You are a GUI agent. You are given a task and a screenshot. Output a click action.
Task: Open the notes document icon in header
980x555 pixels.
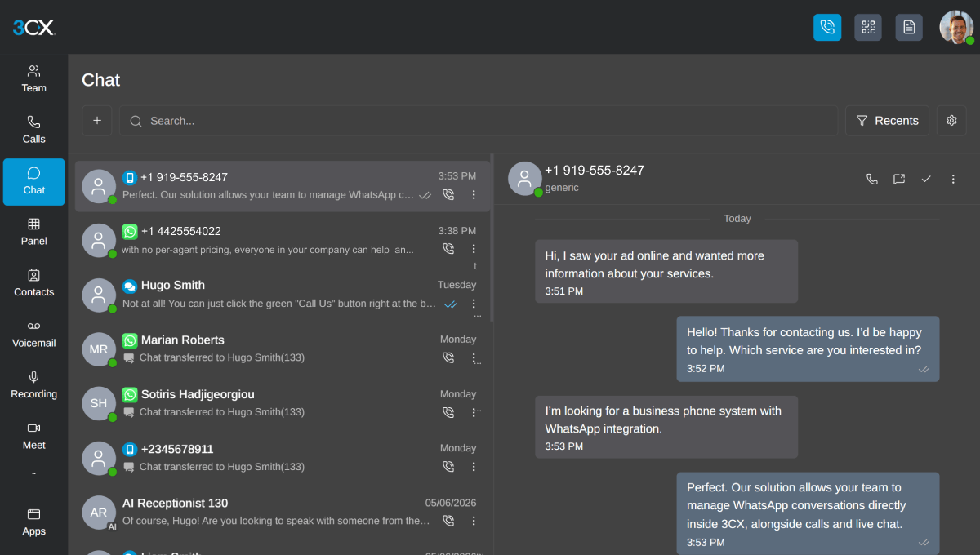click(909, 27)
